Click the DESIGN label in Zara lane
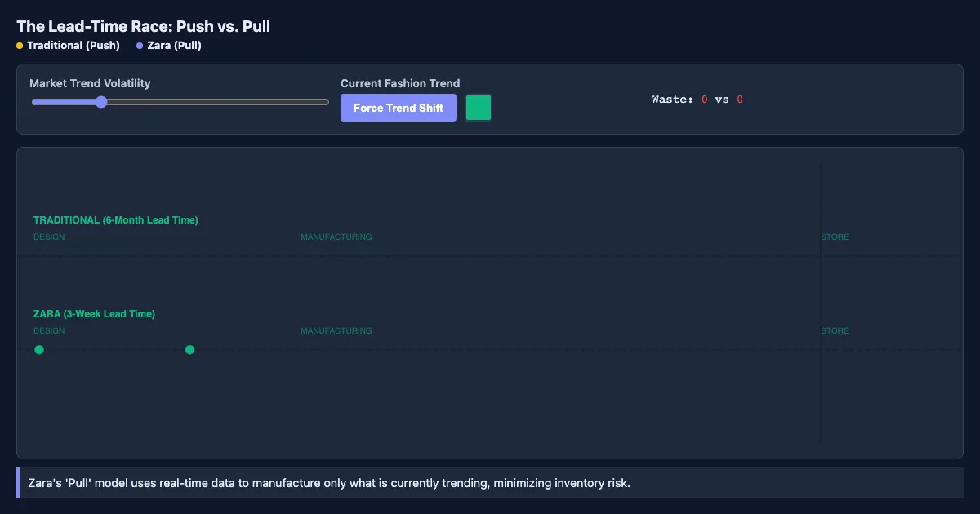 point(49,331)
